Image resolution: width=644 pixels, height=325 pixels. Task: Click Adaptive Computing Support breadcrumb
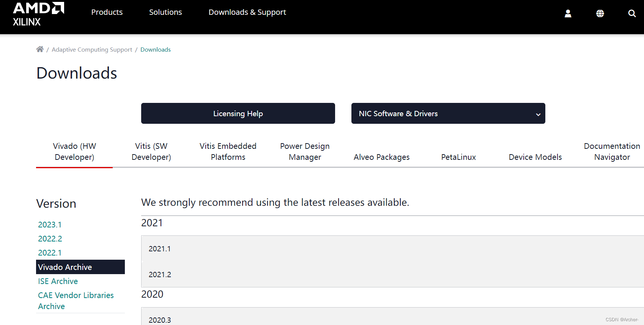pos(92,50)
